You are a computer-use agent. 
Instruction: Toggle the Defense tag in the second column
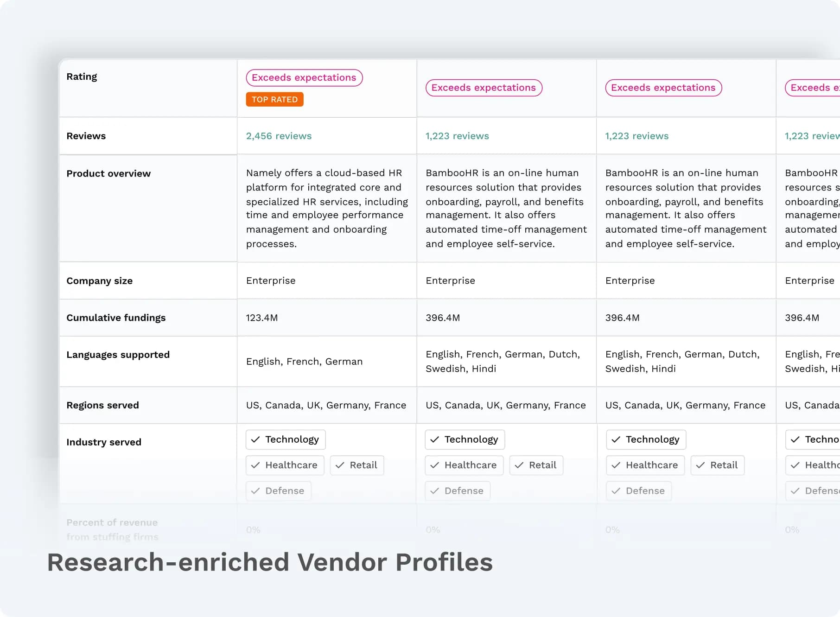pyautogui.click(x=457, y=490)
